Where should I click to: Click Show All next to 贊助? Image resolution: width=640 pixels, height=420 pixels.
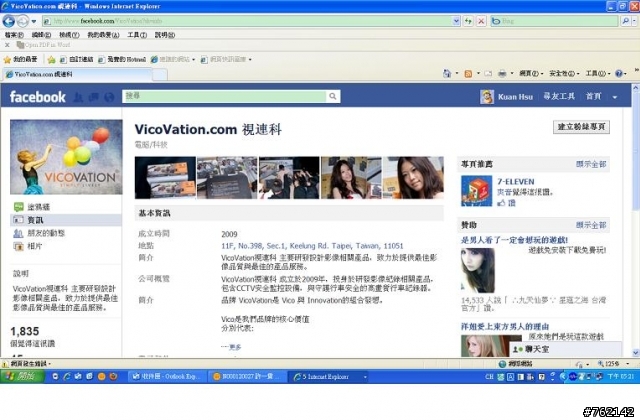(x=591, y=225)
